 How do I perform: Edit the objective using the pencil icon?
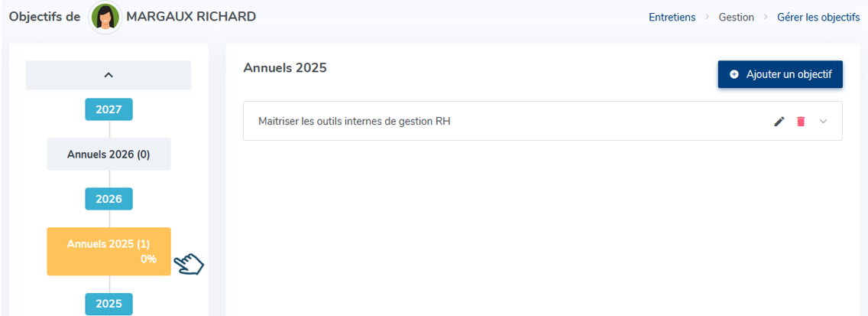click(x=779, y=122)
